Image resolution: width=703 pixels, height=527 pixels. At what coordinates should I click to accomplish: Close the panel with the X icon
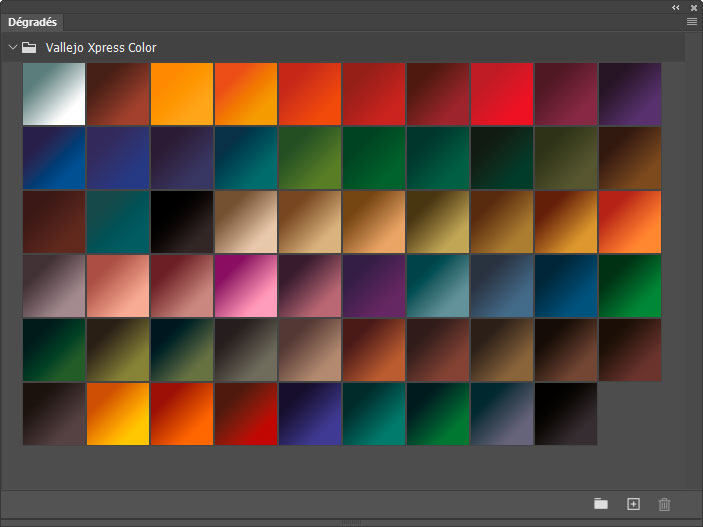click(x=693, y=7)
